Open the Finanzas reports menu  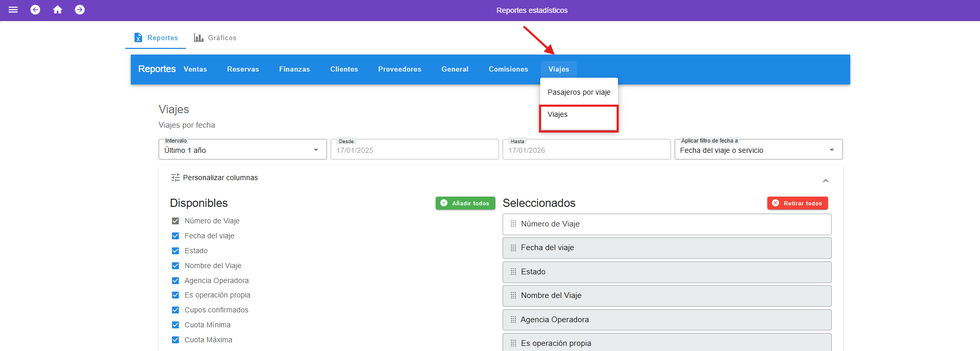click(x=295, y=69)
